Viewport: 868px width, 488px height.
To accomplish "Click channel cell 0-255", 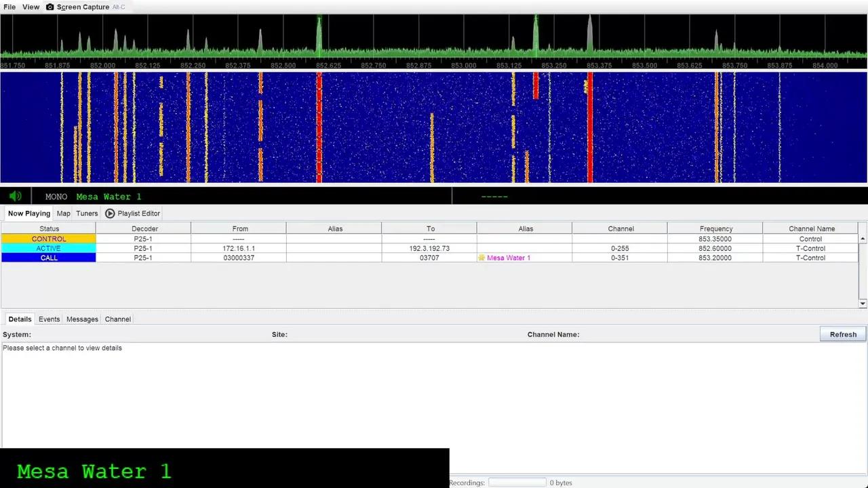I will pyautogui.click(x=620, y=248).
